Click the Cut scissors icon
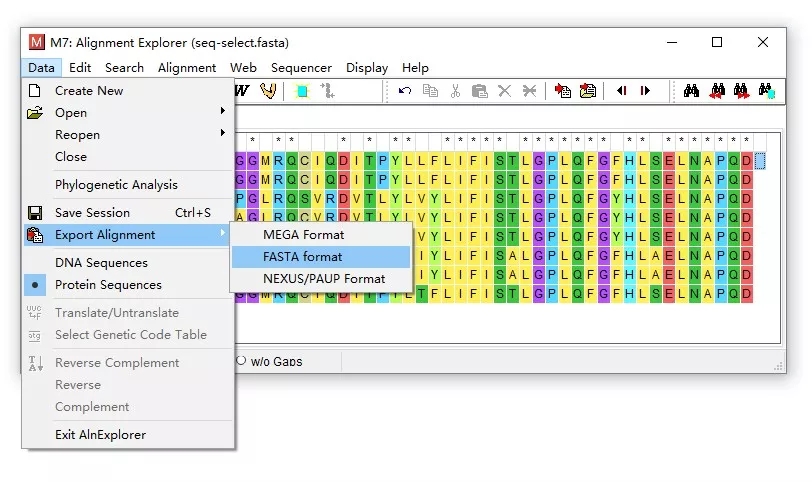Viewport: 812px width, 482px height. click(455, 91)
